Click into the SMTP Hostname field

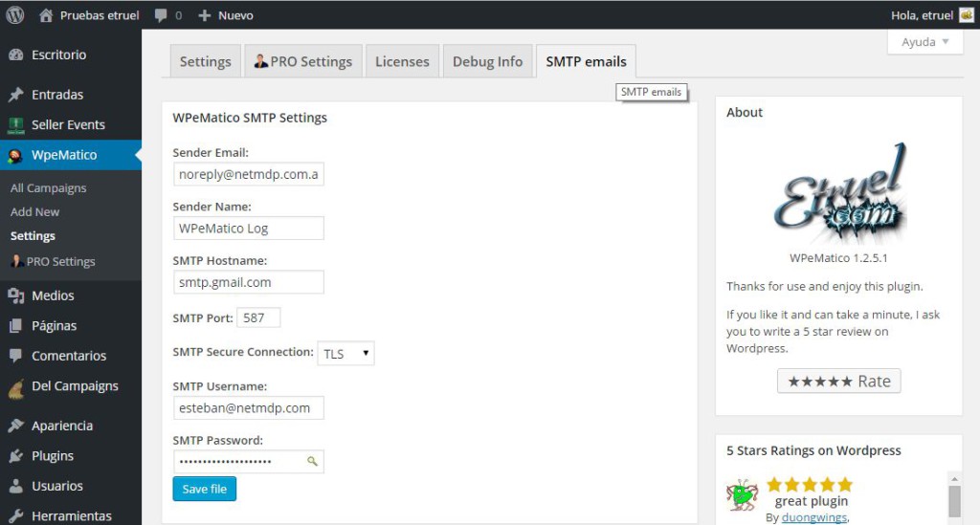tap(248, 282)
